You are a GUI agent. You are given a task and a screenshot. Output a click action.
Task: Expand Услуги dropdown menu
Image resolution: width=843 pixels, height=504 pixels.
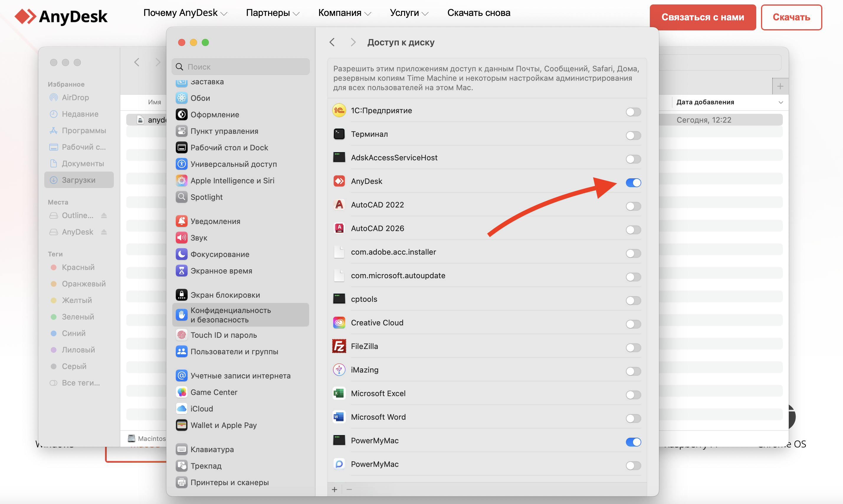tap(409, 13)
